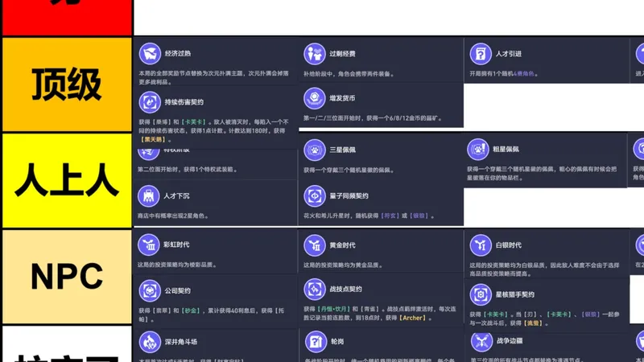Screen dimensions: 644x362
Task: Click the 人上人 tier label
Action: (x=67, y=179)
